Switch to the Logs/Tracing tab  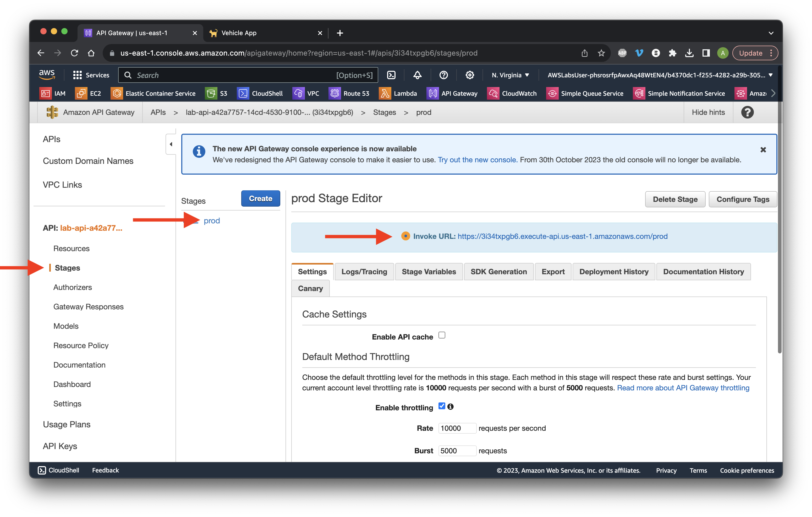pos(364,272)
